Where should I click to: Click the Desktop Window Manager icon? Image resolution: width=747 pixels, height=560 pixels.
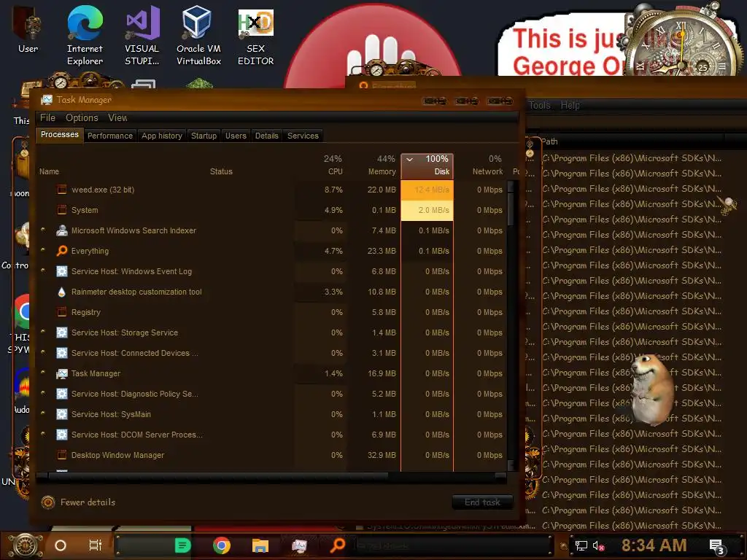pyautogui.click(x=61, y=455)
